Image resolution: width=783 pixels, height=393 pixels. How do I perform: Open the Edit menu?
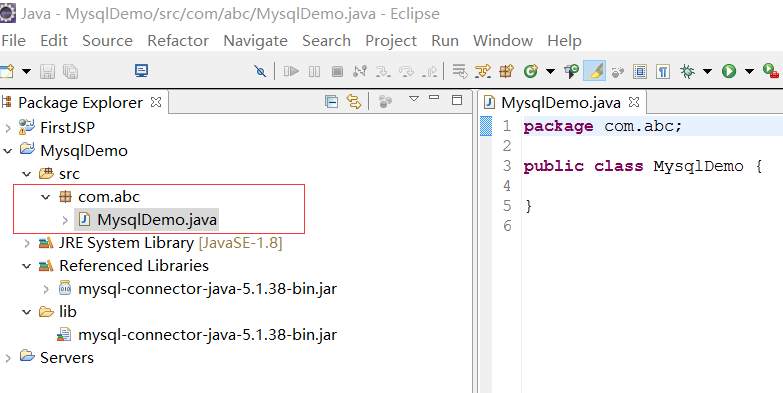(54, 40)
